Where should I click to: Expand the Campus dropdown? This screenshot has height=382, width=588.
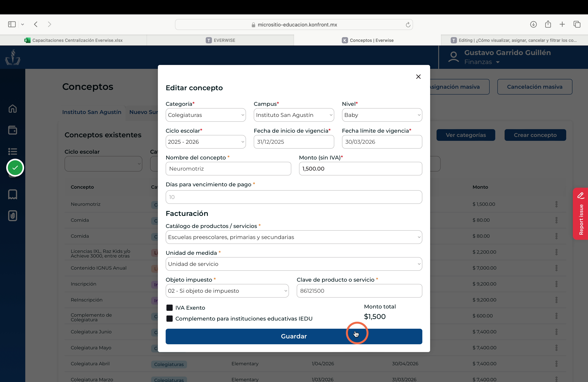[x=294, y=115]
